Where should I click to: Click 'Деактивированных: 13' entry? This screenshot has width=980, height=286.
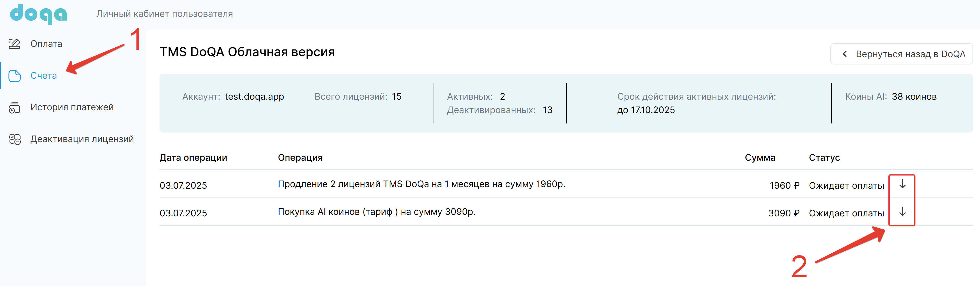(x=499, y=110)
